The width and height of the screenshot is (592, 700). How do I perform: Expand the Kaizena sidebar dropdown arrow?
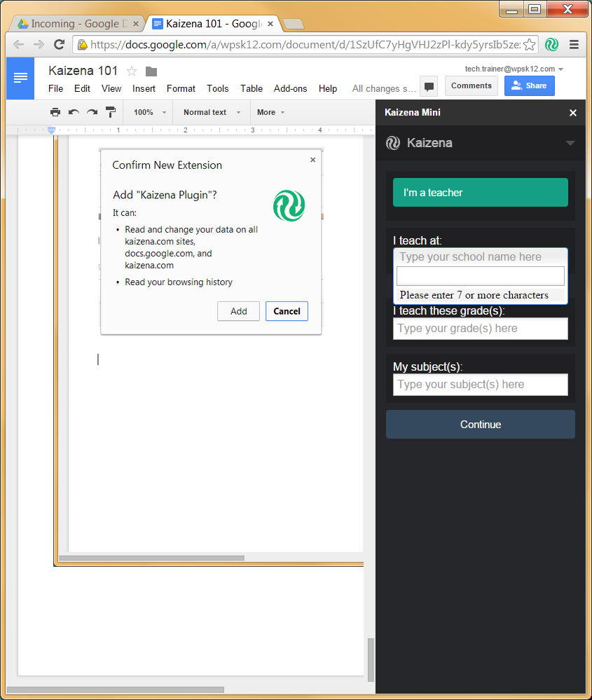(x=570, y=143)
